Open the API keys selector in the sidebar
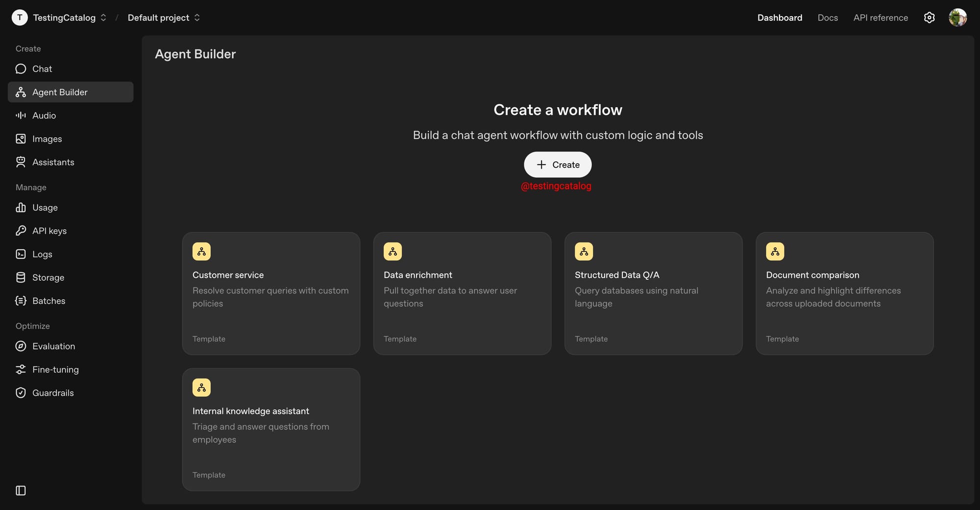 tap(49, 230)
